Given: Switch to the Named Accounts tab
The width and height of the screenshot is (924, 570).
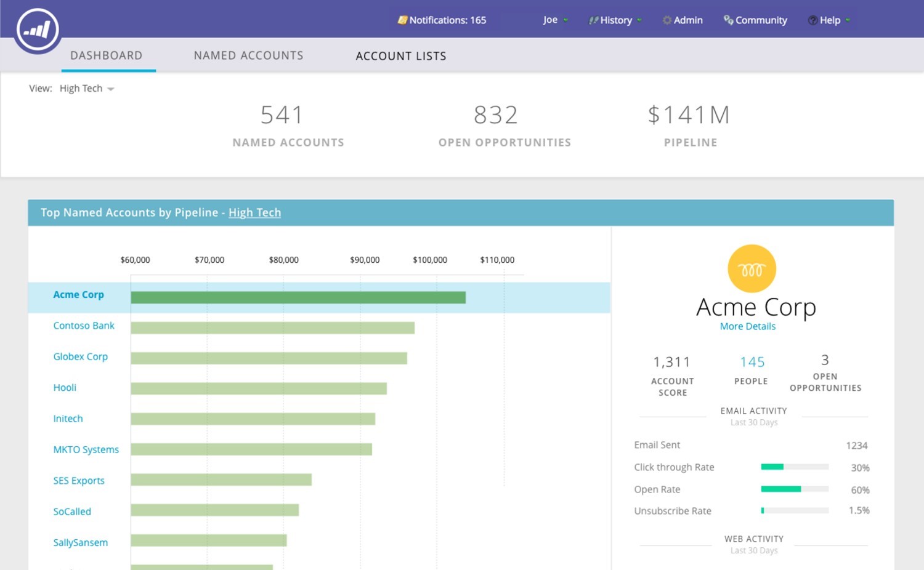Looking at the screenshot, I should (248, 55).
